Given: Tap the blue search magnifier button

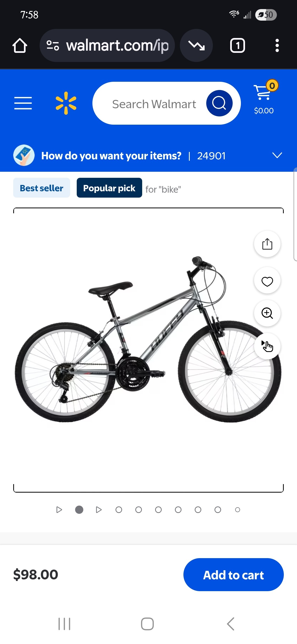Looking at the screenshot, I should pyautogui.click(x=219, y=103).
